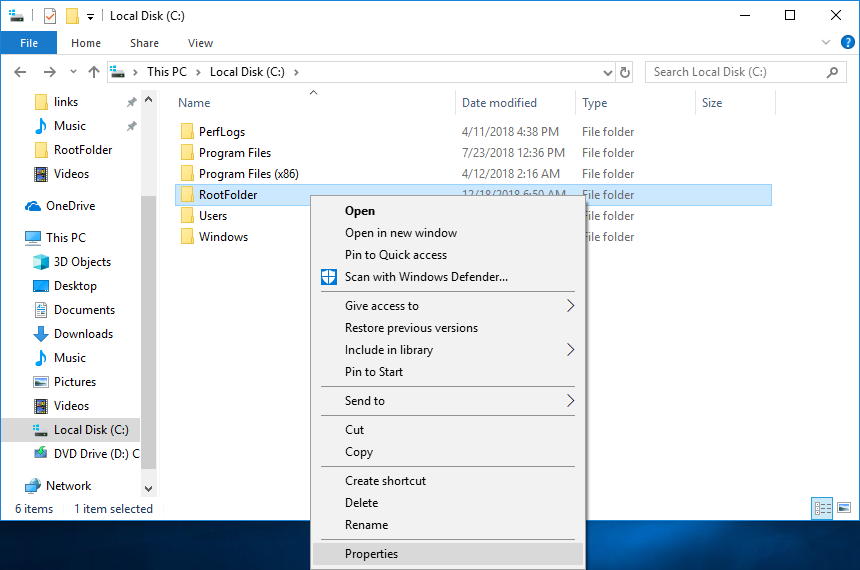Select OneDrive in the navigation pane

(70, 206)
